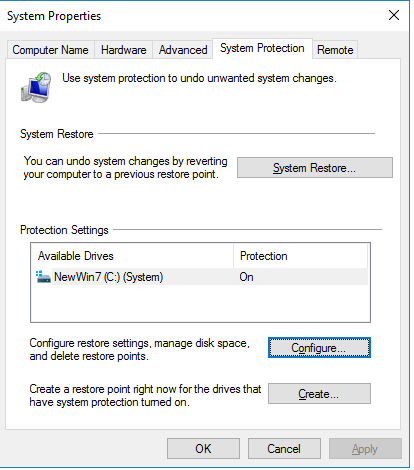
Task: Click empty area of drives list
Action: coord(200,303)
